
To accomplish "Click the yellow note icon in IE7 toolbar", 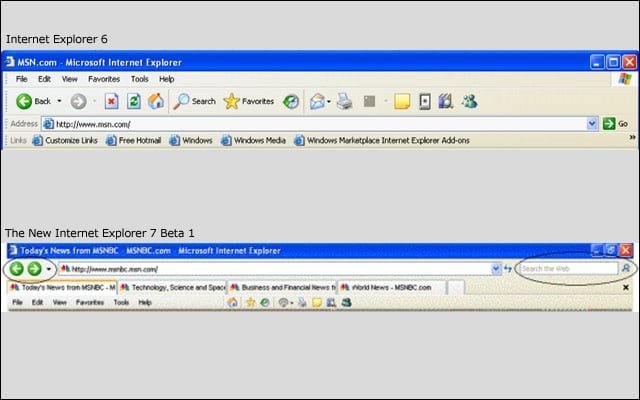I will pyautogui.click(x=317, y=302).
